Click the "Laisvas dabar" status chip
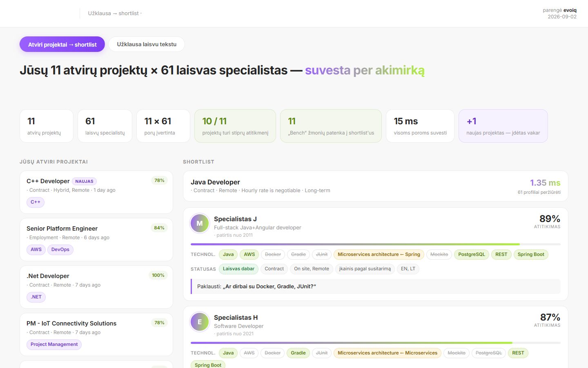Screen dimensions: 588x368 pos(238,269)
